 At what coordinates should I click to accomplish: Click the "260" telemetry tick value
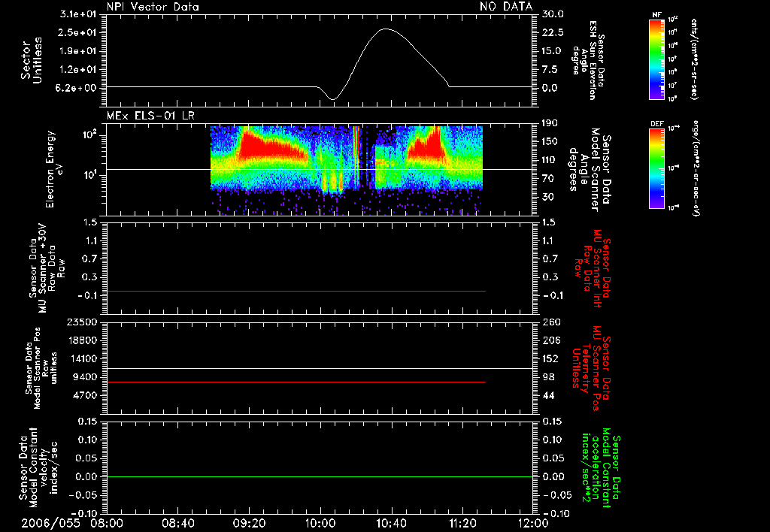[551, 322]
